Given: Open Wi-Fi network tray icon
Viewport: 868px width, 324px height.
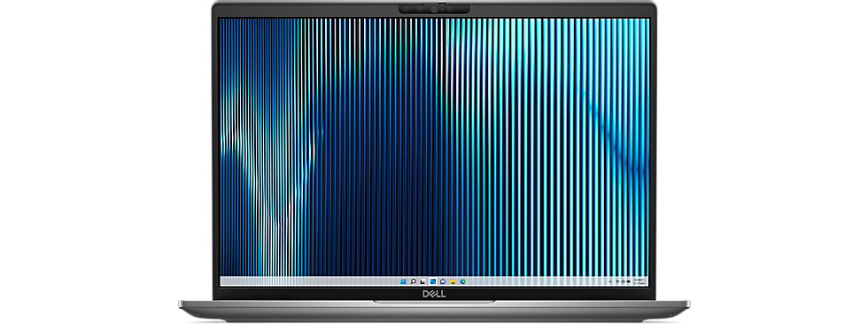Looking at the screenshot, I should coord(618,282).
